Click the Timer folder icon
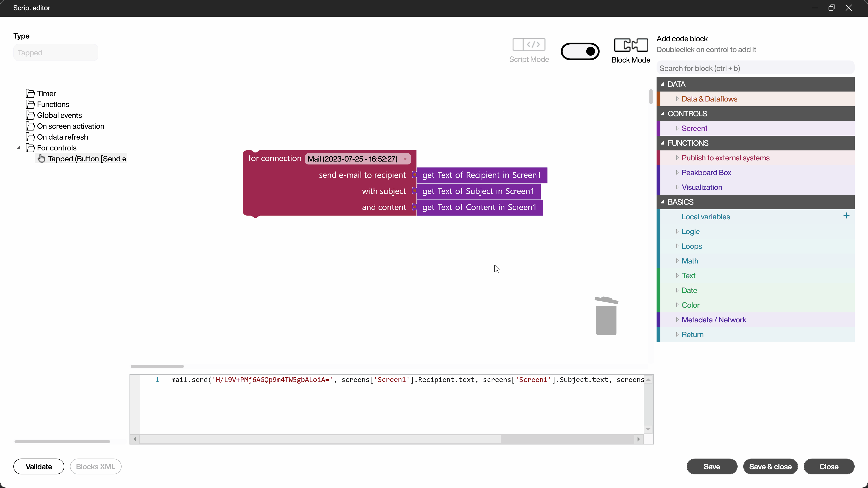Image resolution: width=868 pixels, height=488 pixels. click(30, 93)
